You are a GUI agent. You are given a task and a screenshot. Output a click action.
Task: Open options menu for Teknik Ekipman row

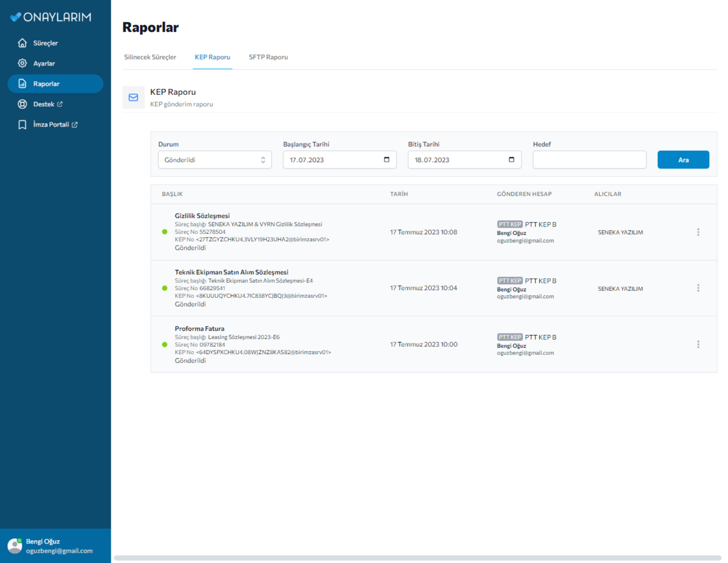pos(698,288)
